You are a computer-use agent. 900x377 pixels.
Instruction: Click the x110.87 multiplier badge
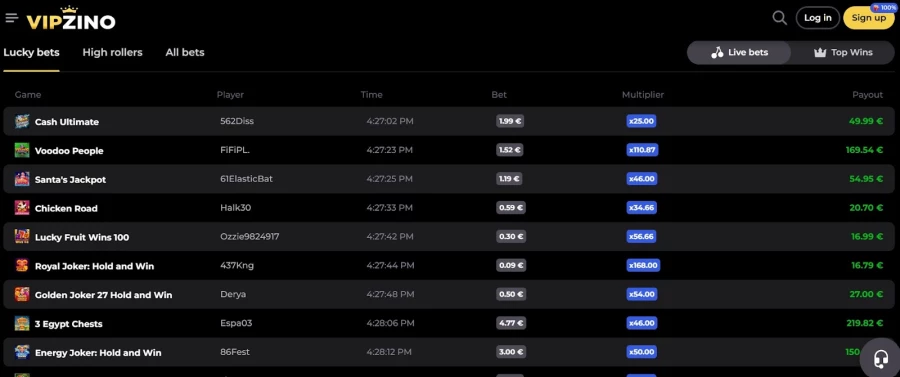coord(642,150)
